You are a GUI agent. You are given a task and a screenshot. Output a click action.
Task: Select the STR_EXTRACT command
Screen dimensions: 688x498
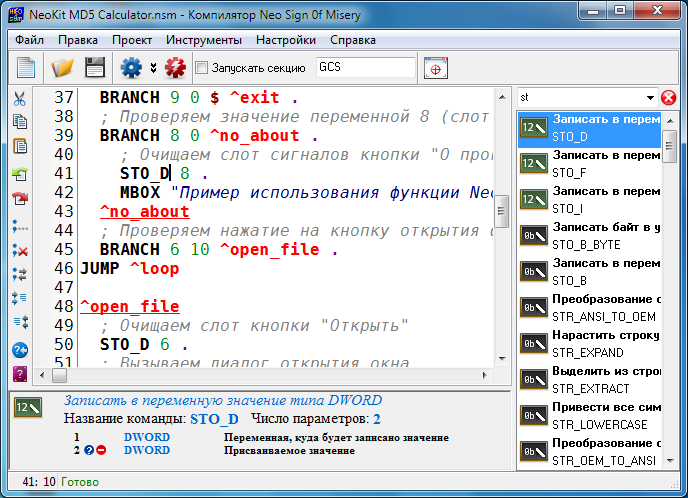pyautogui.click(x=590, y=380)
